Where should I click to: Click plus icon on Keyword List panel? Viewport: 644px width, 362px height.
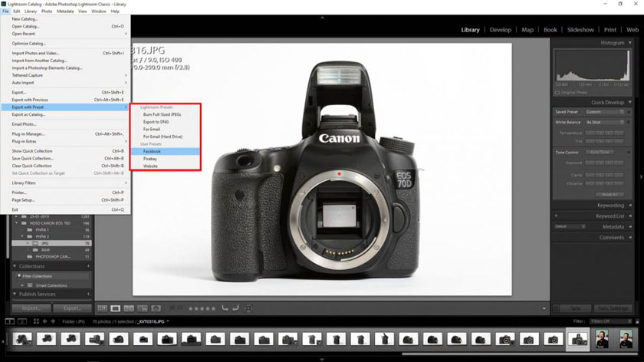click(556, 216)
